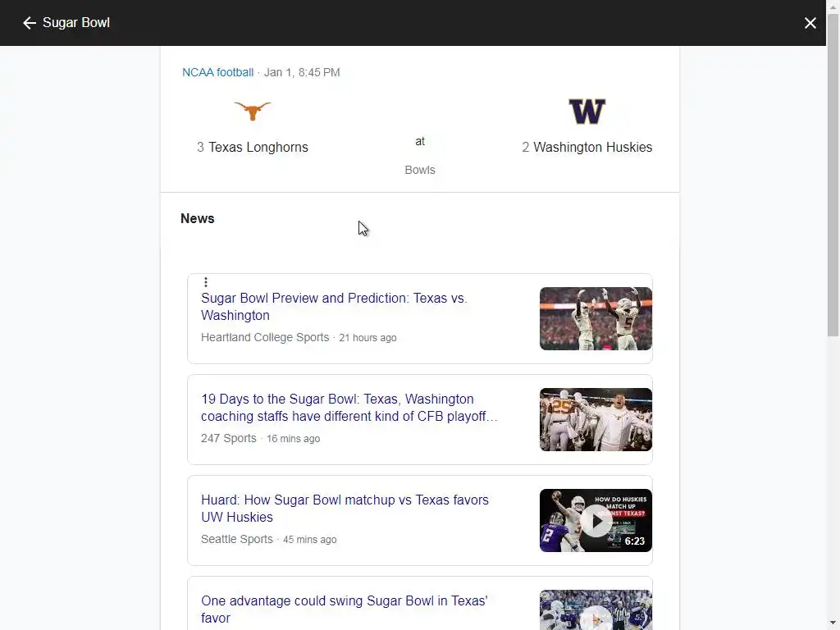840x630 pixels.
Task: Open the NCAA football link
Action: point(217,72)
